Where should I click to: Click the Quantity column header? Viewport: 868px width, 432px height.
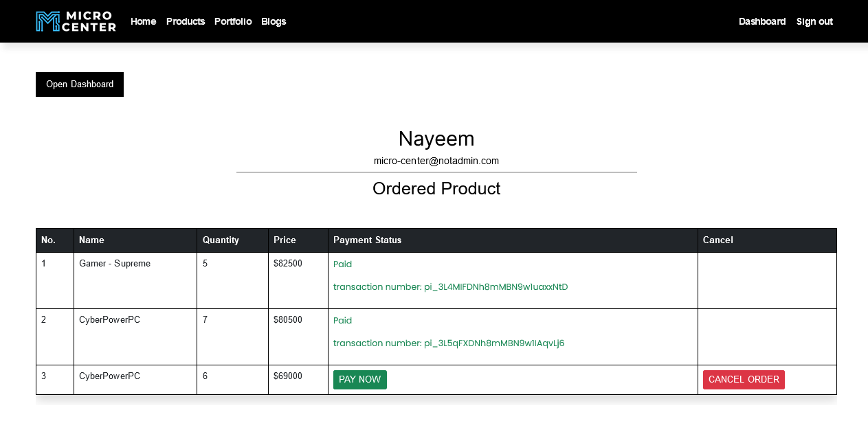tap(221, 240)
